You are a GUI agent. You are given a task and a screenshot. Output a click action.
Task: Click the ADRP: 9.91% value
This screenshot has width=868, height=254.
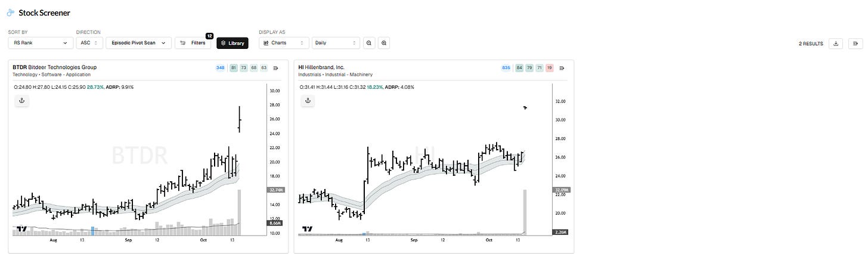pyautogui.click(x=120, y=87)
